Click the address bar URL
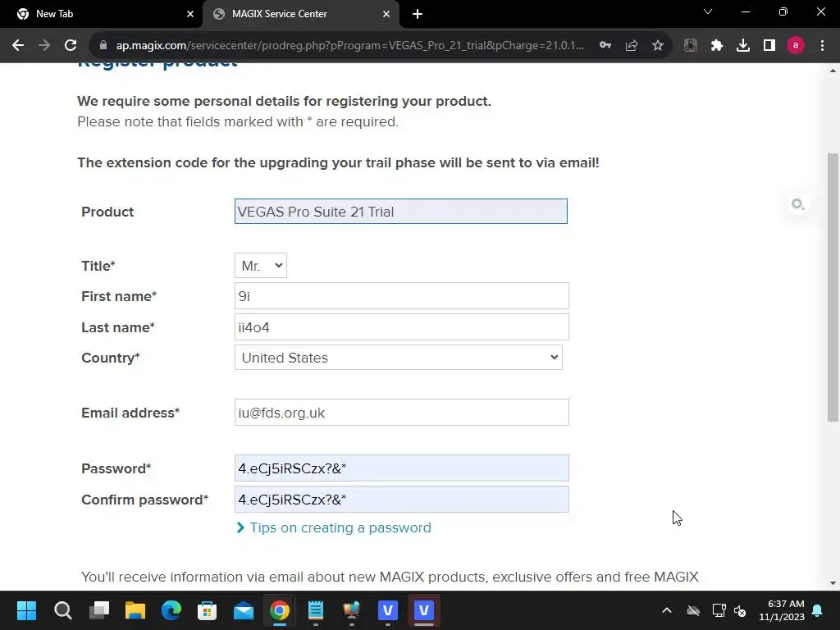Screen dimensions: 840x630 pos(349,46)
